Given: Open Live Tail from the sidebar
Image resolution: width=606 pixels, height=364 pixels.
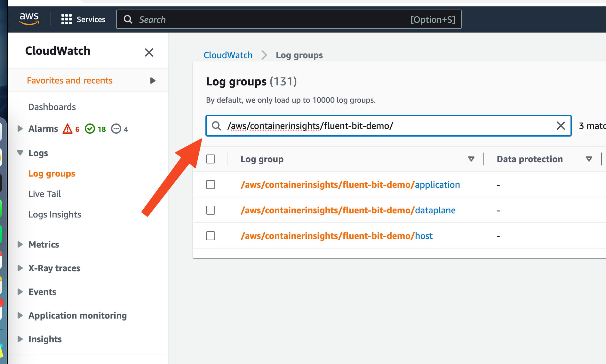Looking at the screenshot, I should (x=44, y=194).
